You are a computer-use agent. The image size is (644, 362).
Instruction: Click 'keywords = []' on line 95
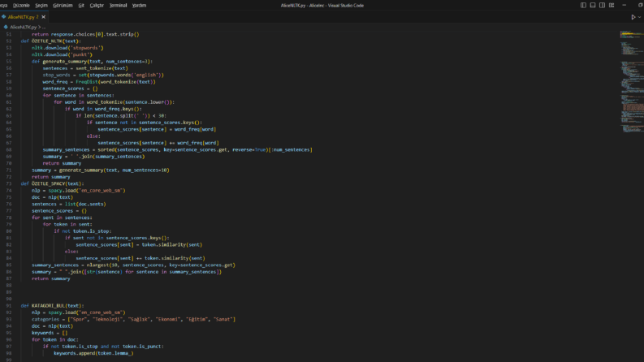tap(50, 333)
